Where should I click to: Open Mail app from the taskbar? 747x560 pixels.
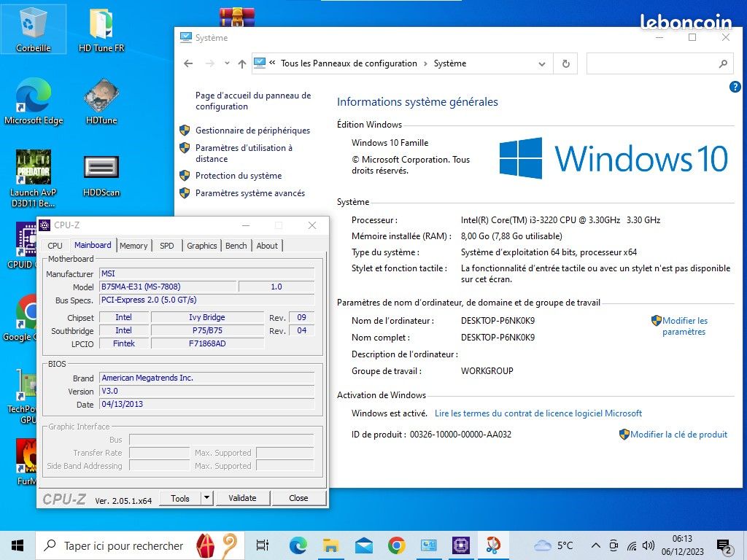point(363,545)
